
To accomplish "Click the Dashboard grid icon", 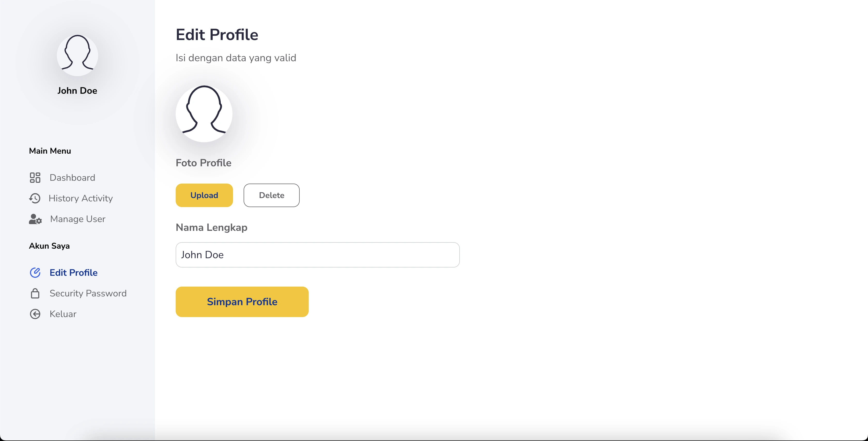I will click(35, 178).
